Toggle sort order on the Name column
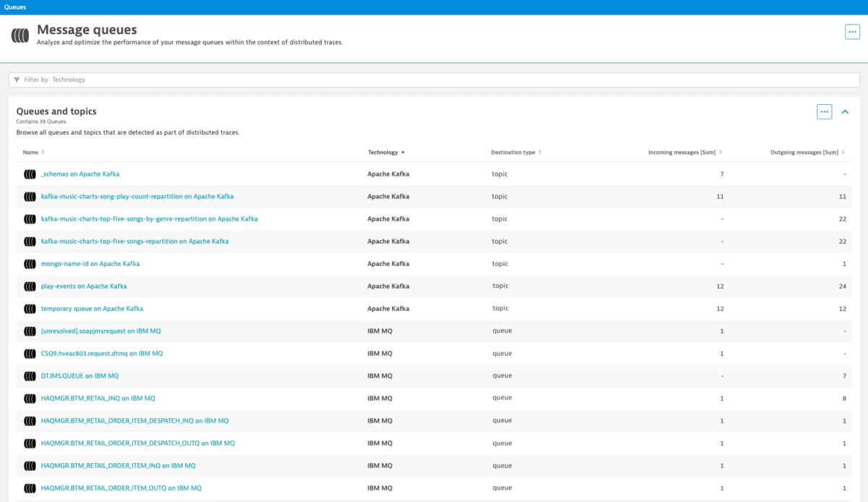The height and width of the screenshot is (502, 868). tap(42, 152)
